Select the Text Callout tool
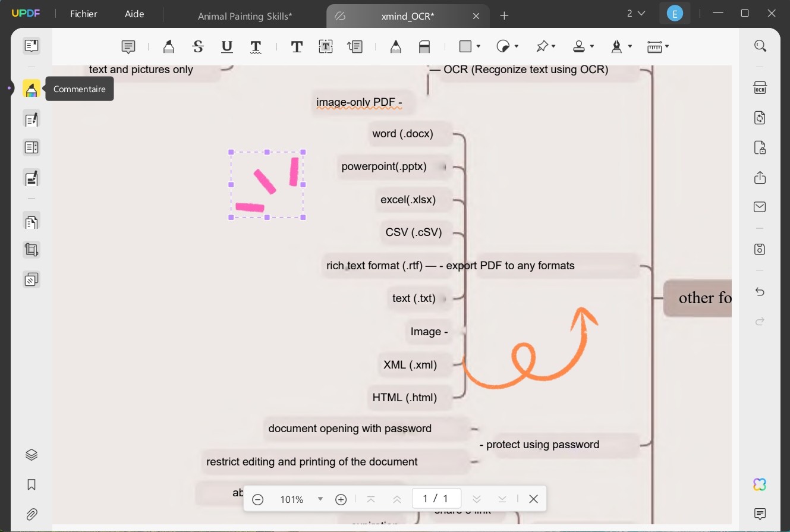The width and height of the screenshot is (790, 532). [x=355, y=46]
